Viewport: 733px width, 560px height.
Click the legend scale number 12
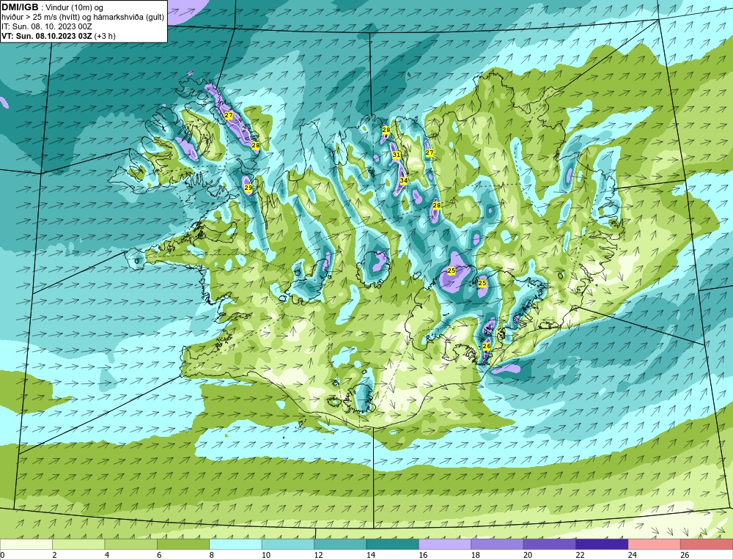pos(318,555)
